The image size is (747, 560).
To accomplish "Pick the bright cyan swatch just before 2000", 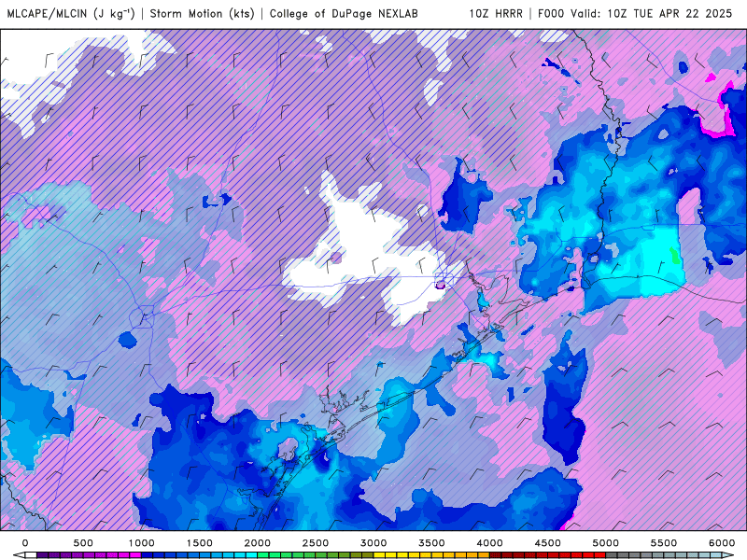I will (x=251, y=555).
